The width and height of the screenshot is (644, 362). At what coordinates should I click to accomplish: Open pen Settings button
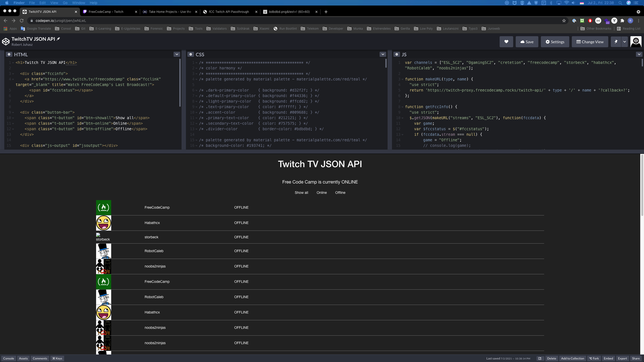555,42
